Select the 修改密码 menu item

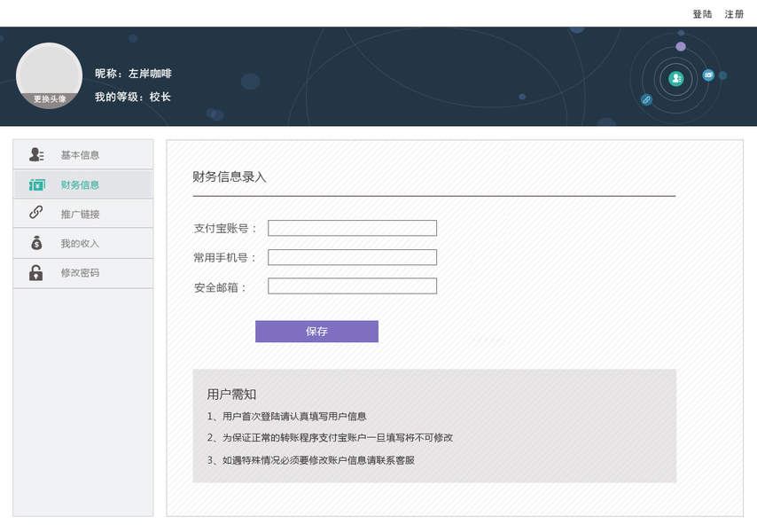pyautogui.click(x=80, y=272)
